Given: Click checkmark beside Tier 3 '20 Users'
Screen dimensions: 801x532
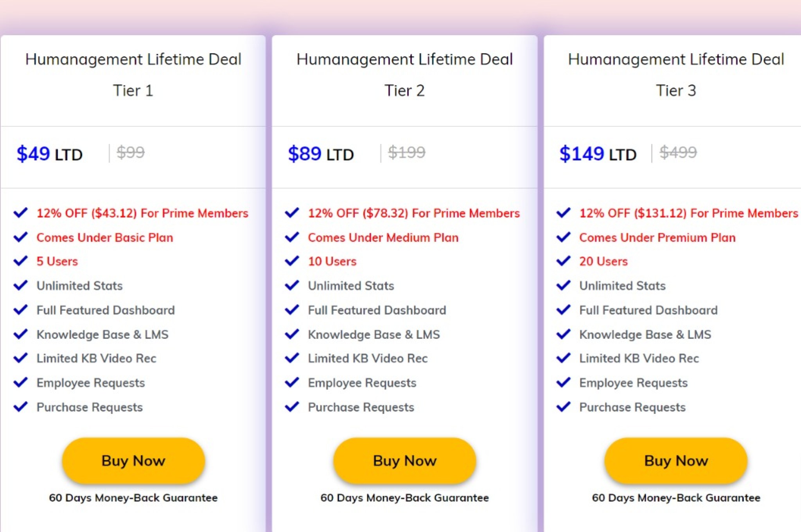Looking at the screenshot, I should pyautogui.click(x=563, y=261).
